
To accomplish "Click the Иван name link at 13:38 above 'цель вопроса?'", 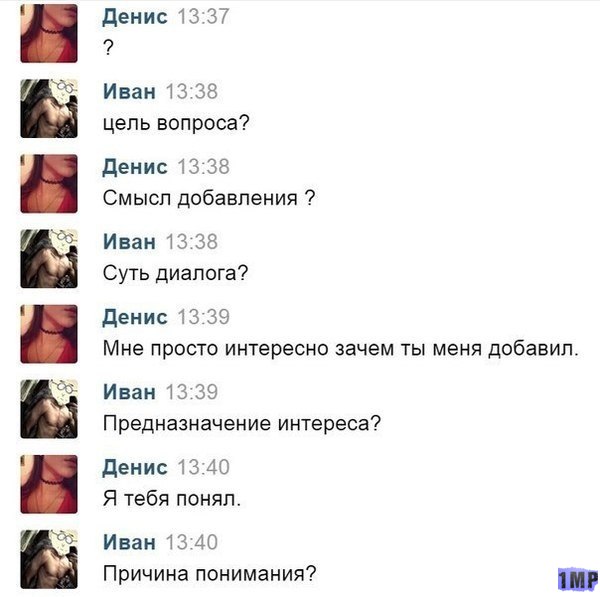I will point(129,92).
